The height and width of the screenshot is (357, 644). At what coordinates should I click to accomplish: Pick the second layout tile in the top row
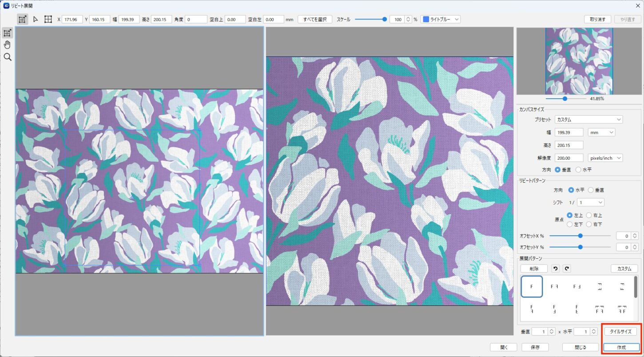pos(554,286)
